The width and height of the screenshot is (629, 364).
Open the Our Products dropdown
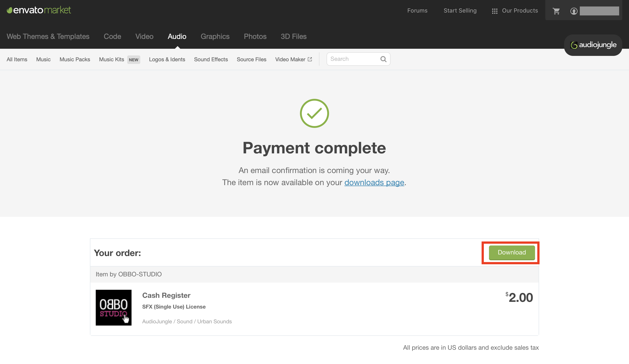[520, 11]
